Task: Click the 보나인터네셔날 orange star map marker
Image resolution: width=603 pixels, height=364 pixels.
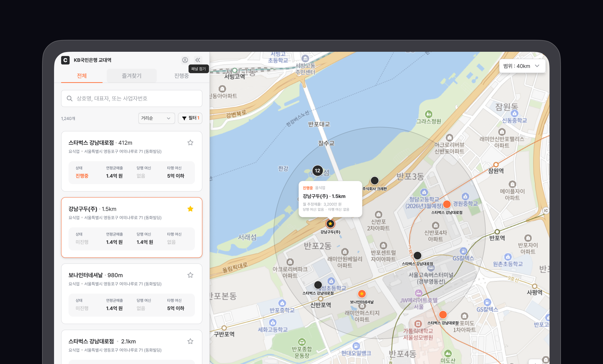Action: point(362,294)
